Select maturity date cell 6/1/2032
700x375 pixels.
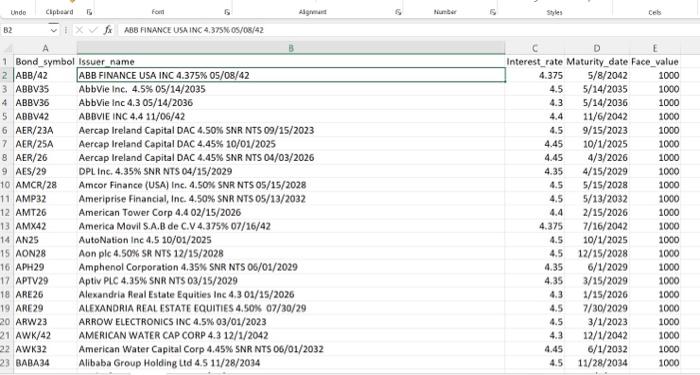(597, 349)
